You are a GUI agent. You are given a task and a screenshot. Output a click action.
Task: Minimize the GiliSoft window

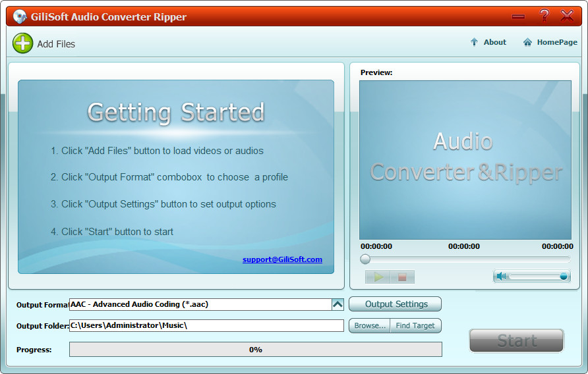click(x=518, y=16)
